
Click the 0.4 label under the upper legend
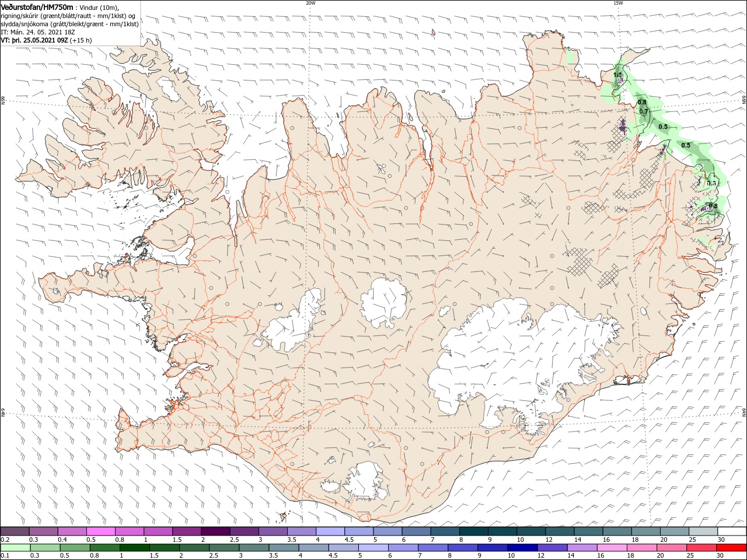62,540
